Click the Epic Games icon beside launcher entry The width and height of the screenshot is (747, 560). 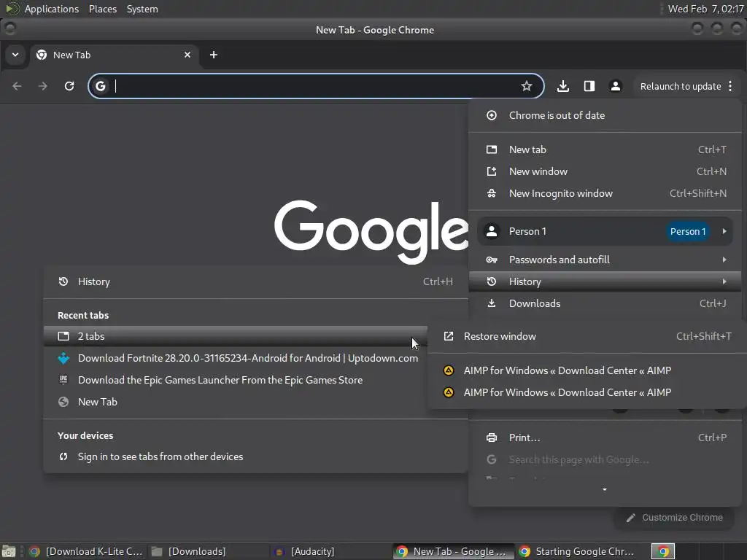click(x=63, y=380)
